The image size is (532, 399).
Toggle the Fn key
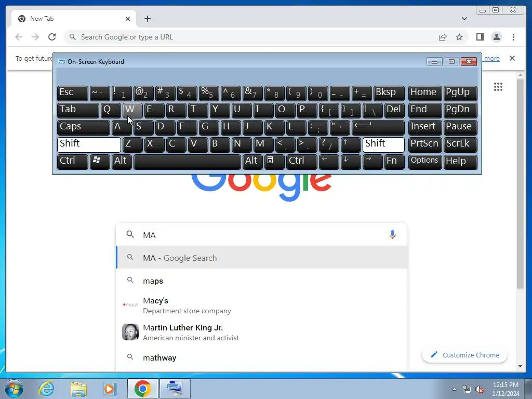pos(394,162)
